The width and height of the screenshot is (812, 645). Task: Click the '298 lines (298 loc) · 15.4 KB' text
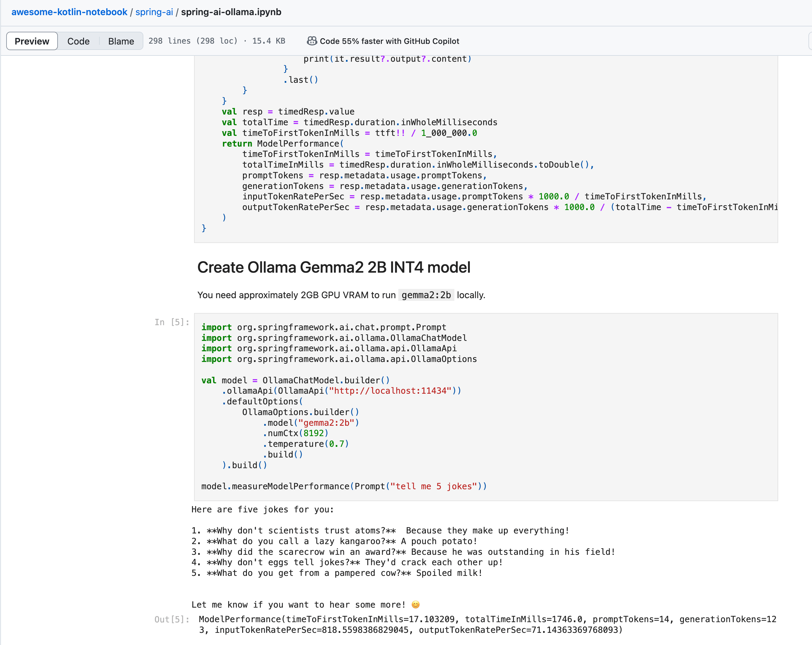[x=217, y=41]
